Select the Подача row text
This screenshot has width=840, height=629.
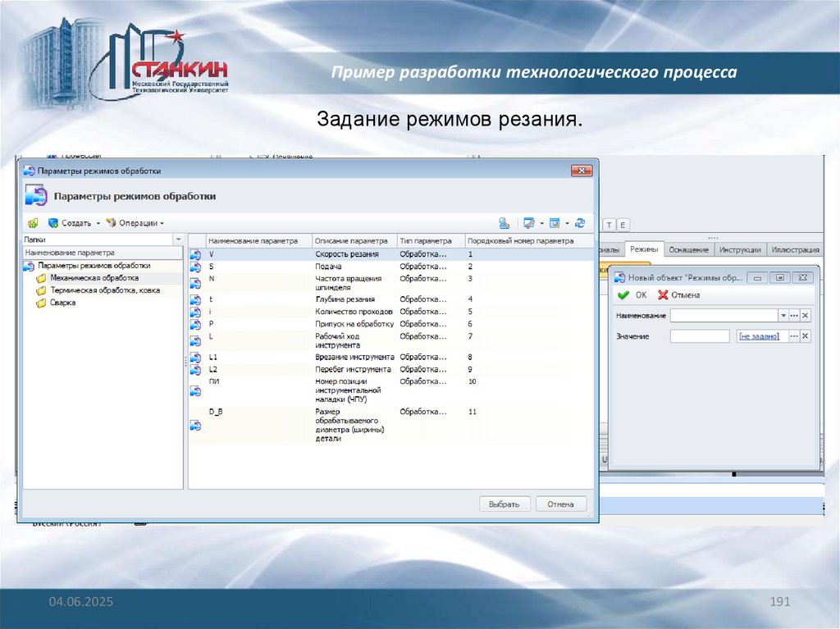(328, 267)
